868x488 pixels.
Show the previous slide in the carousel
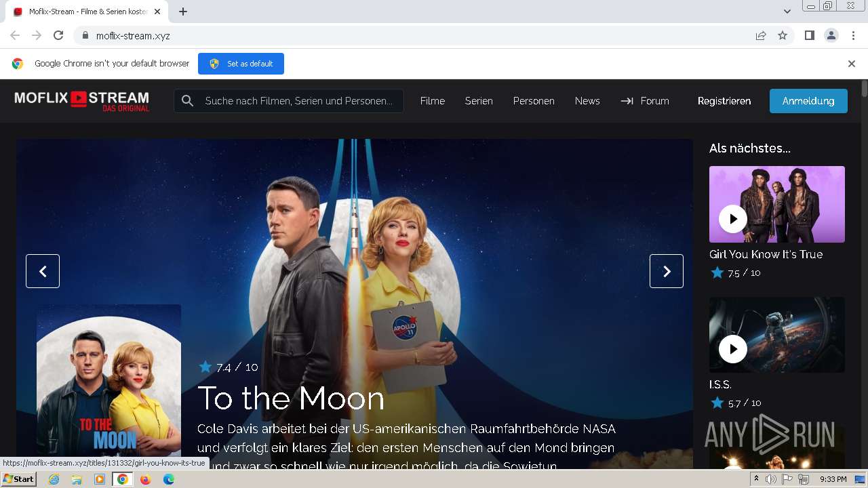[43, 271]
